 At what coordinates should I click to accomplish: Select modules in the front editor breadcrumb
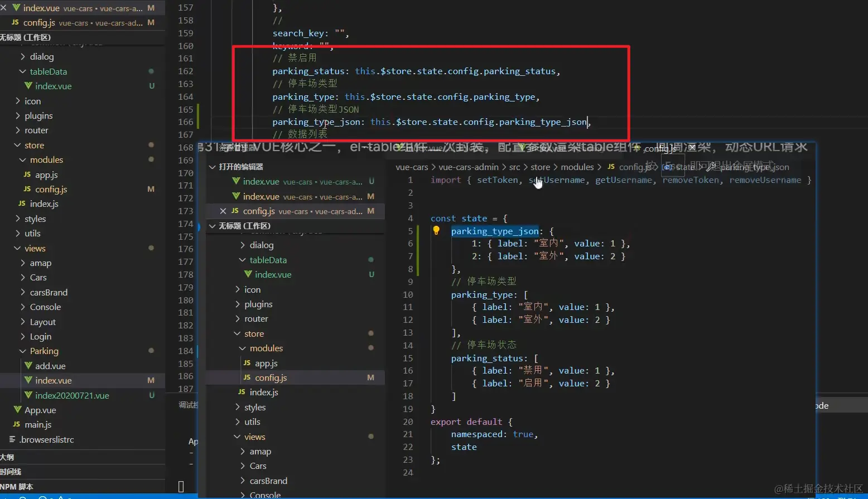tap(577, 167)
